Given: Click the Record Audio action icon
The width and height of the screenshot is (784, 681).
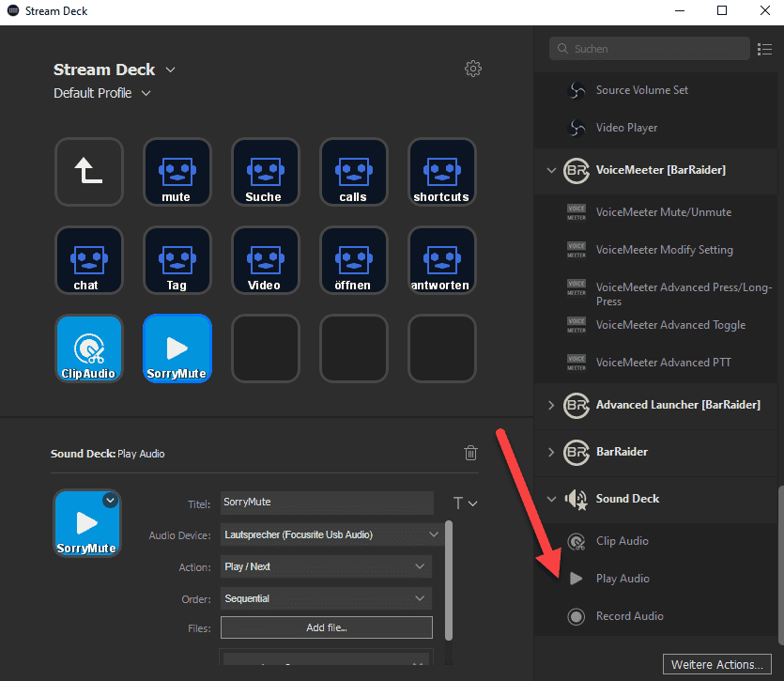Looking at the screenshot, I should tap(576, 616).
